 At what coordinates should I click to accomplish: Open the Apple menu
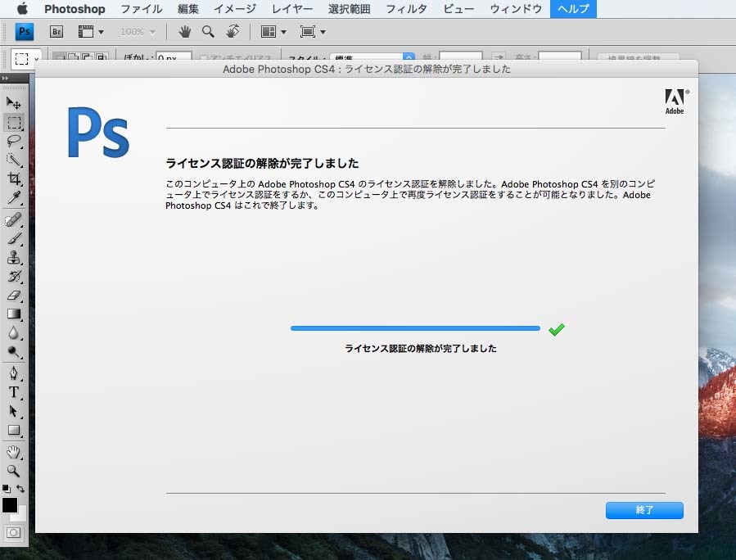pyautogui.click(x=22, y=8)
